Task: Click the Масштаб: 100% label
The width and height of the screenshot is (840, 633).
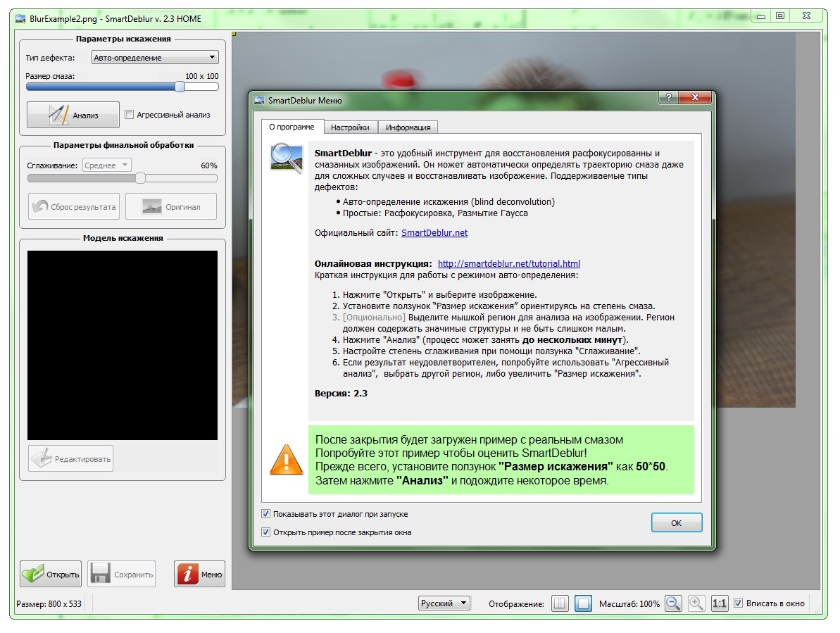Action: point(629,603)
